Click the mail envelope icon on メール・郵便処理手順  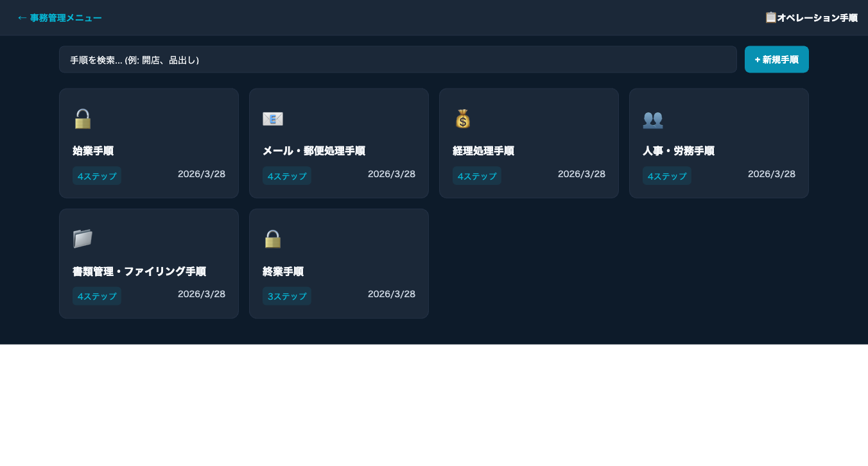pyautogui.click(x=272, y=119)
